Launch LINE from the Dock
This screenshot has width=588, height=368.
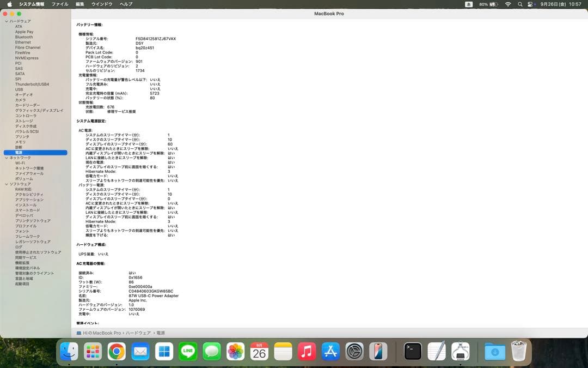(x=187, y=352)
